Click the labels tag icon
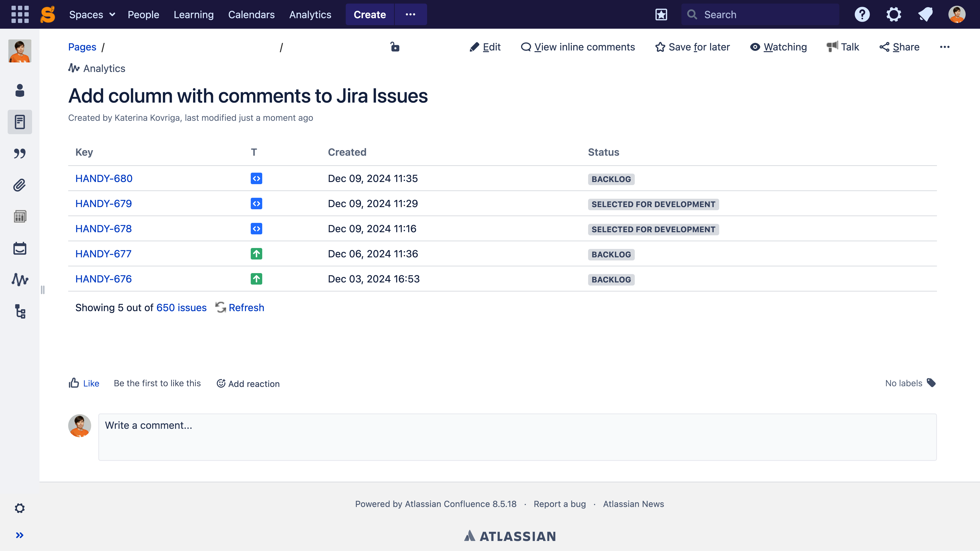Image resolution: width=980 pixels, height=551 pixels. (931, 383)
